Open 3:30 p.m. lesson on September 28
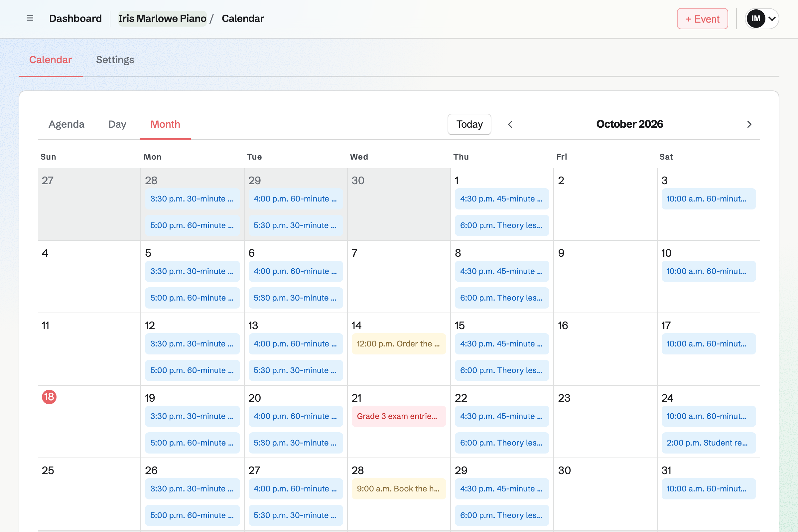Screen dimensions: 798x532 (x=193, y=199)
